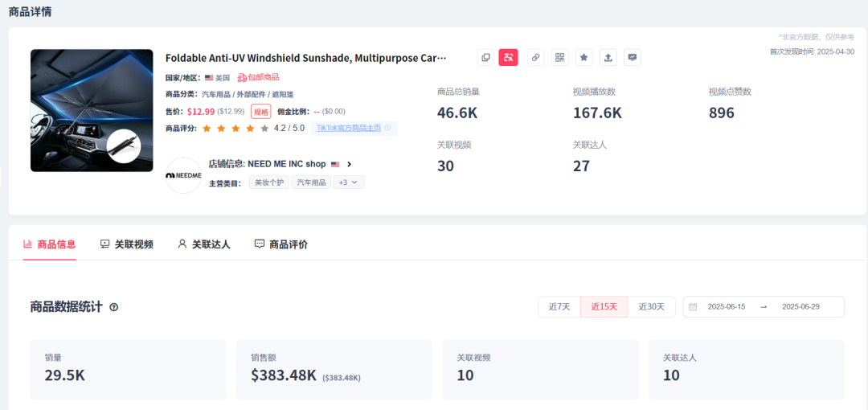Click the 29.5K sales volume card
This screenshot has width=868, height=410.
coord(129,370)
